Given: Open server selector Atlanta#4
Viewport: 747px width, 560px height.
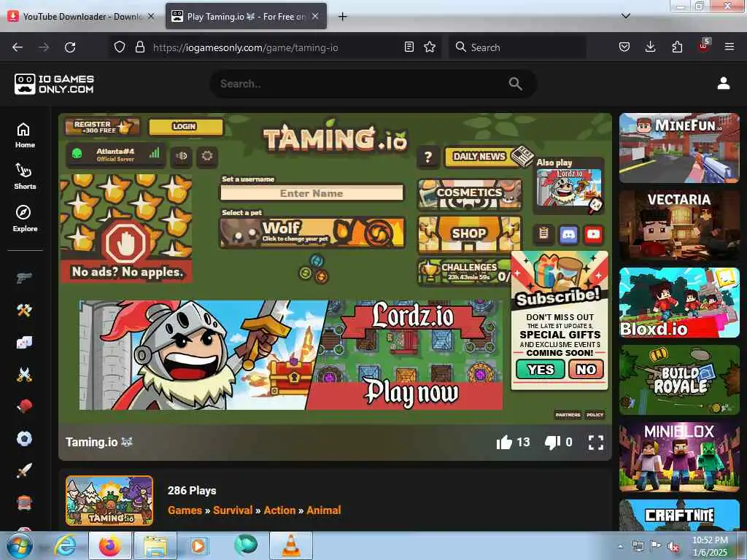Looking at the screenshot, I should 116,155.
